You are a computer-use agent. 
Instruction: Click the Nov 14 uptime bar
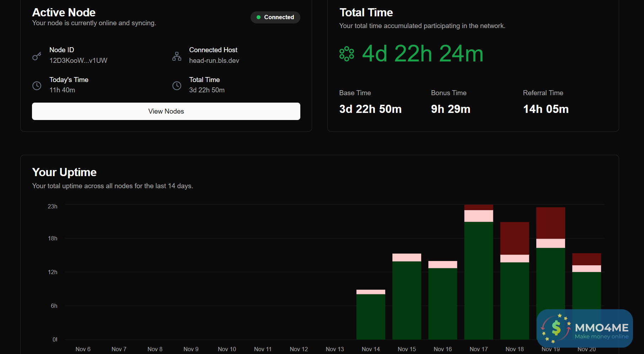[371, 315]
